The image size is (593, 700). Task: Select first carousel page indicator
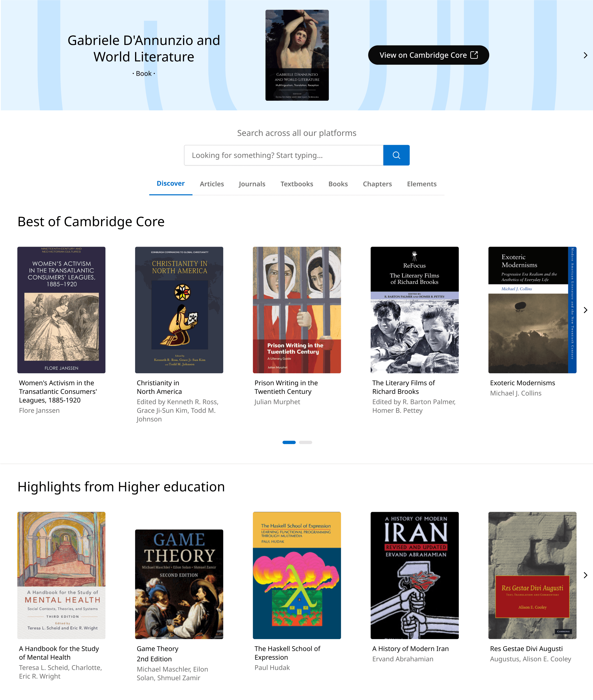coord(289,442)
